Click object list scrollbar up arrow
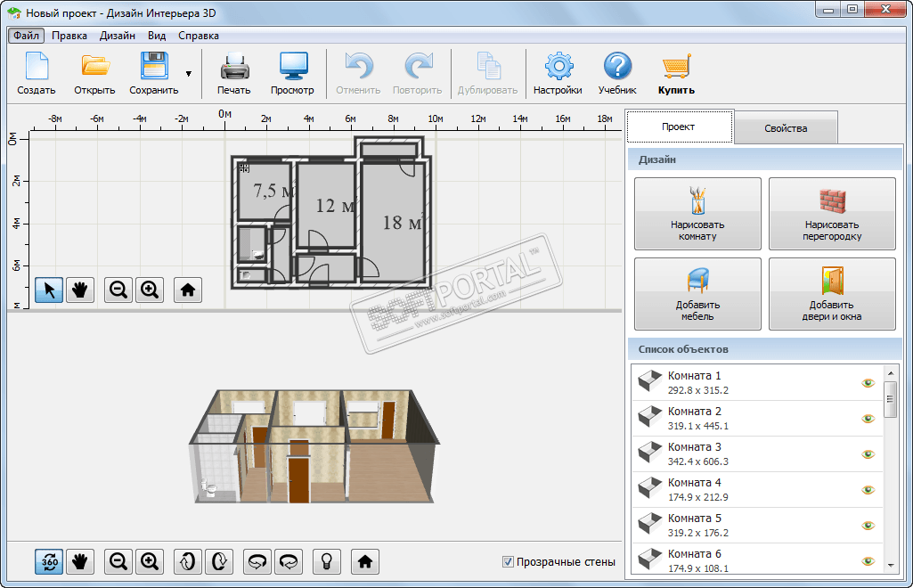 (891, 372)
